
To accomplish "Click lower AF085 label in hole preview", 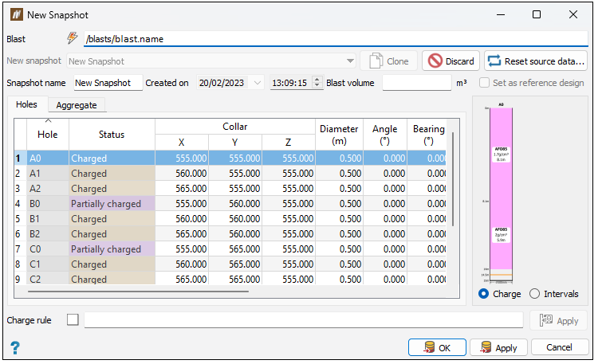I will point(501,235).
